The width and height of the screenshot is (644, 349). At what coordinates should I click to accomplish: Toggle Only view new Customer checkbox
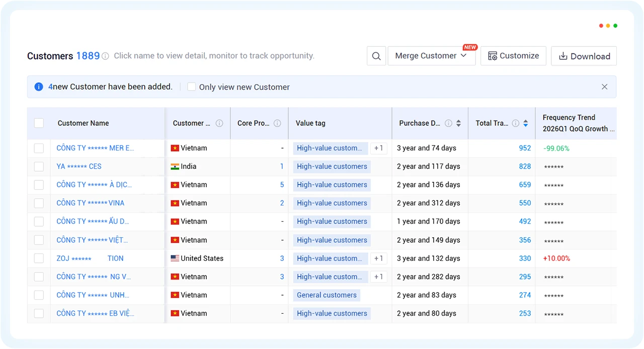coord(191,87)
